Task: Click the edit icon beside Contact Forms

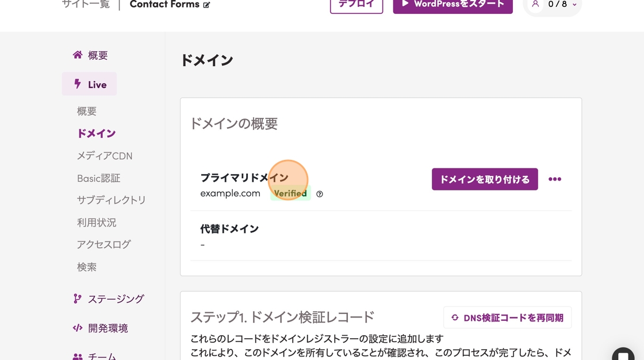Action: [206, 5]
